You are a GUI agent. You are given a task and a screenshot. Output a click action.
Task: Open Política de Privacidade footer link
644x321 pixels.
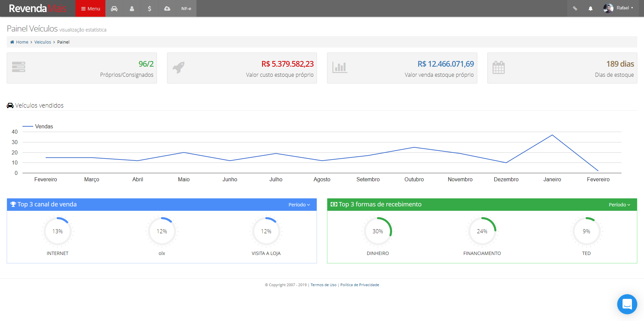pyautogui.click(x=360, y=285)
